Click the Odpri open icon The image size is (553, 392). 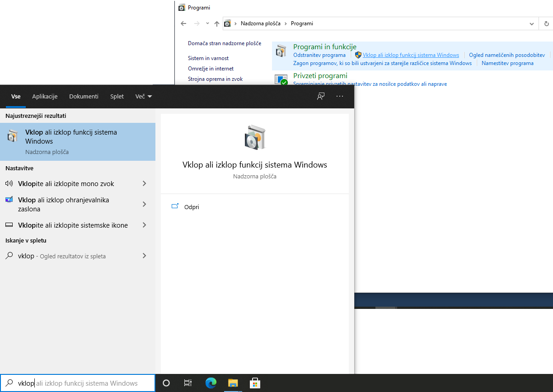click(175, 206)
